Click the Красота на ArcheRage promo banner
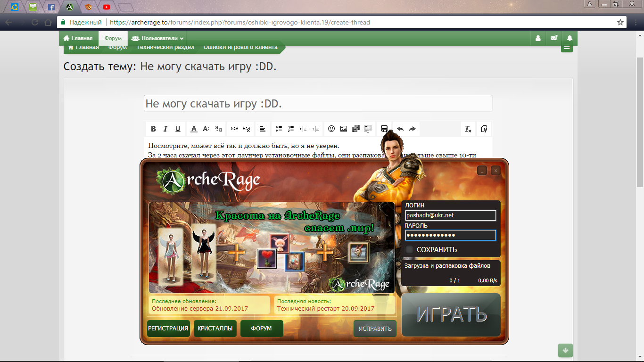The image size is (644, 362). tap(272, 248)
